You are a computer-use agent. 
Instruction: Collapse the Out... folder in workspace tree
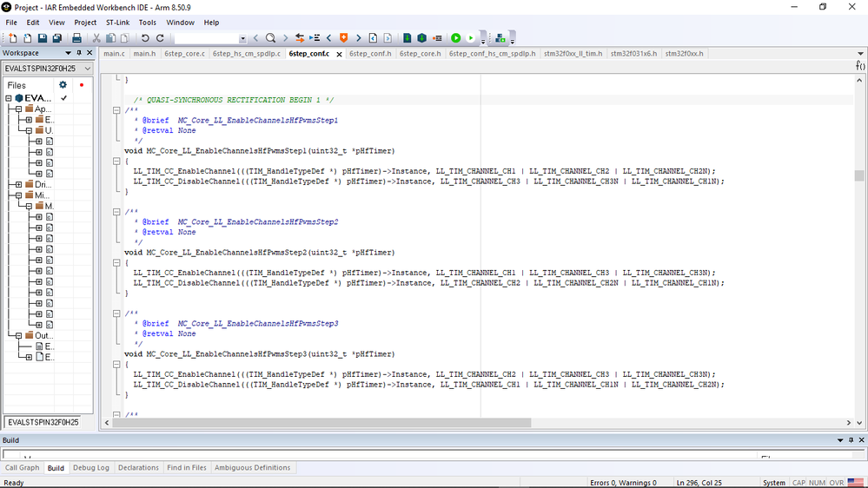pyautogui.click(x=18, y=336)
